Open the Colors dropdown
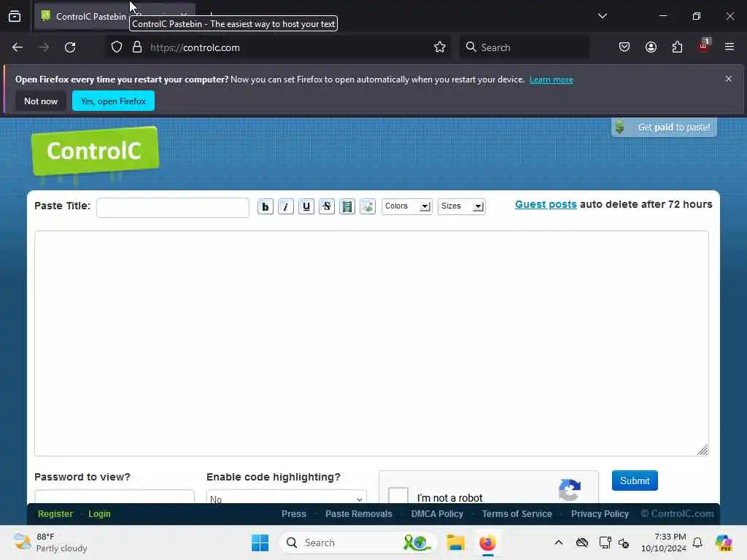This screenshot has width=747, height=560. click(x=407, y=206)
